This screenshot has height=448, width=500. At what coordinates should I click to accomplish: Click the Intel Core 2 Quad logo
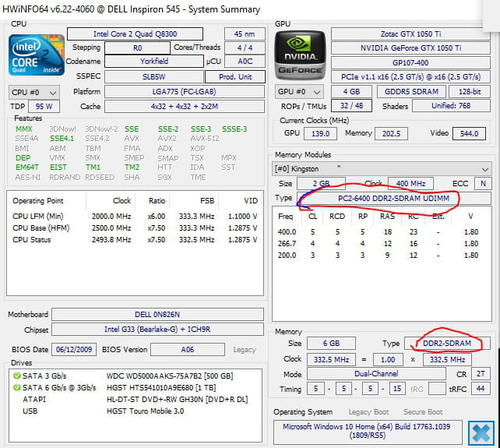click(37, 55)
